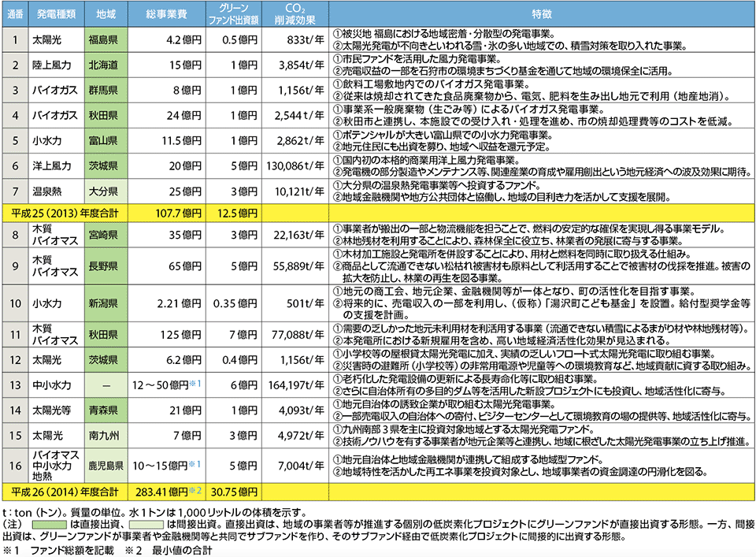This screenshot has width=756, height=557.
Task: Click the ※1 ファンド総額を記載 footnote
Action: coord(59,550)
